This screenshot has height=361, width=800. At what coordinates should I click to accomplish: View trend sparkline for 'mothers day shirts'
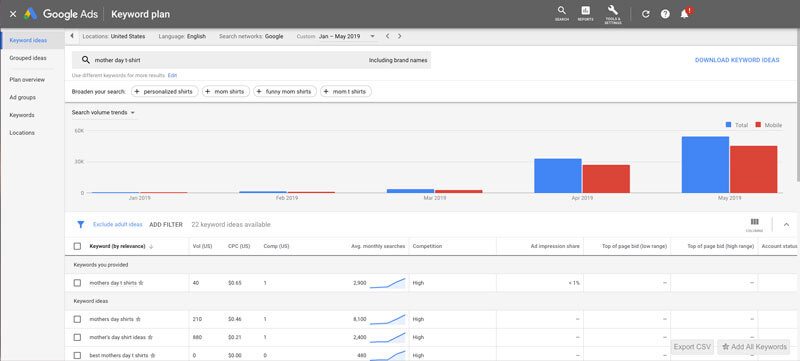387,319
